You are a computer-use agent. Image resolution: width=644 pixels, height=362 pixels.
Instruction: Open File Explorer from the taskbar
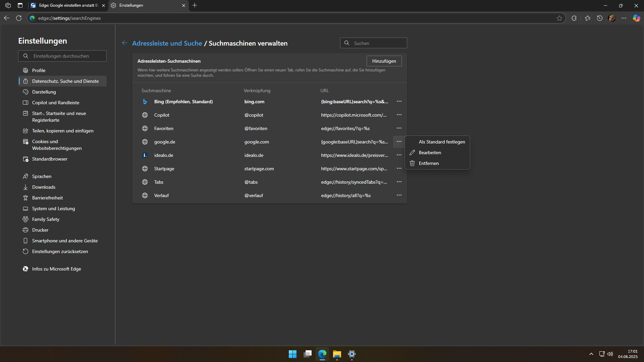337,354
